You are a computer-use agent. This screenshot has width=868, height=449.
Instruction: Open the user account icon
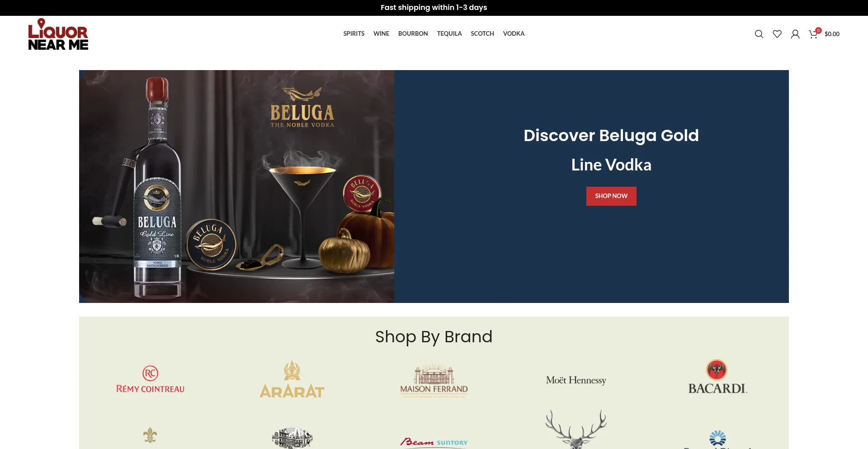795,34
